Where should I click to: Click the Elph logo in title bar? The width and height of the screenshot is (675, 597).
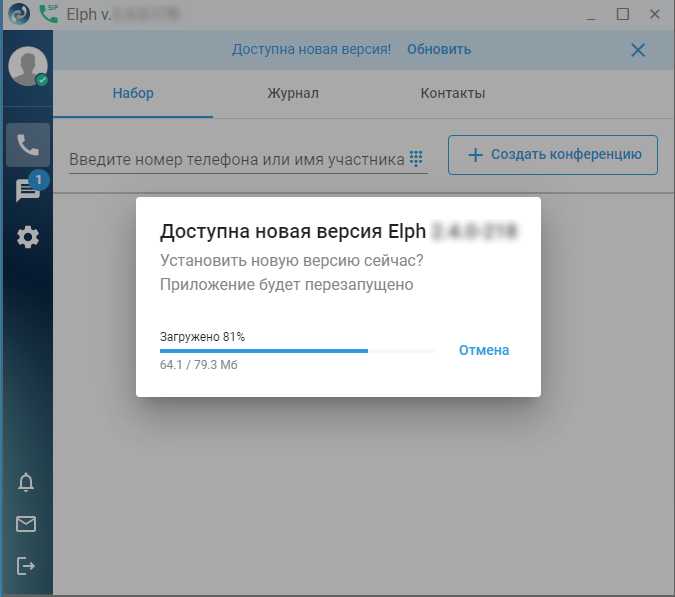click(x=19, y=14)
